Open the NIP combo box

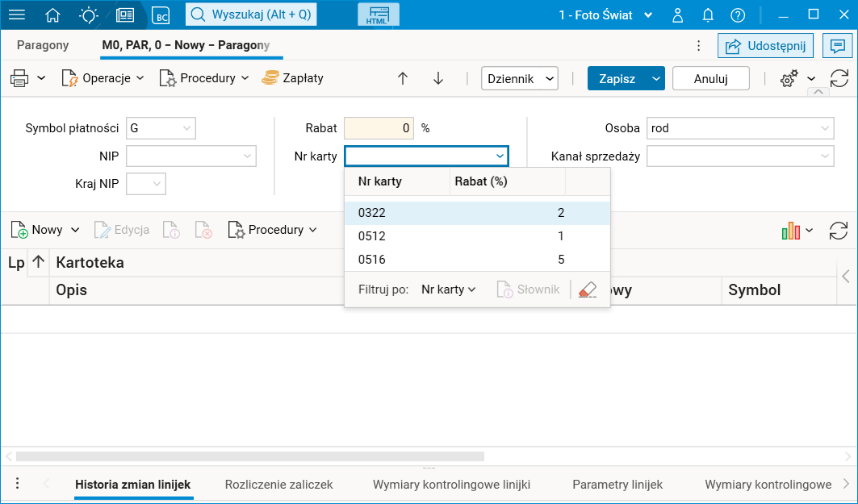(191, 156)
